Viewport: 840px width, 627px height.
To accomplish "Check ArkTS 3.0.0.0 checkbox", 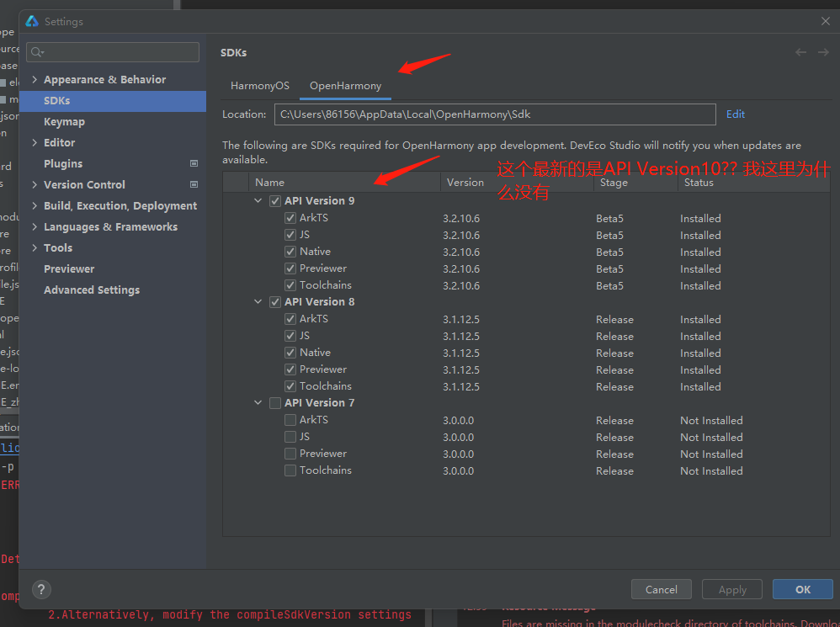I will coord(290,420).
